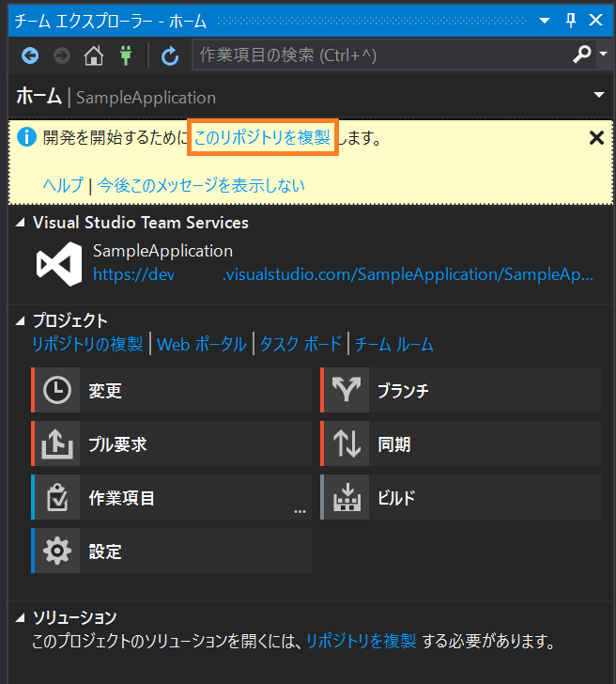Viewport: 616px width, 684px height.
Task: Refresh the Team Explorer with the refresh icon
Action: [x=170, y=55]
